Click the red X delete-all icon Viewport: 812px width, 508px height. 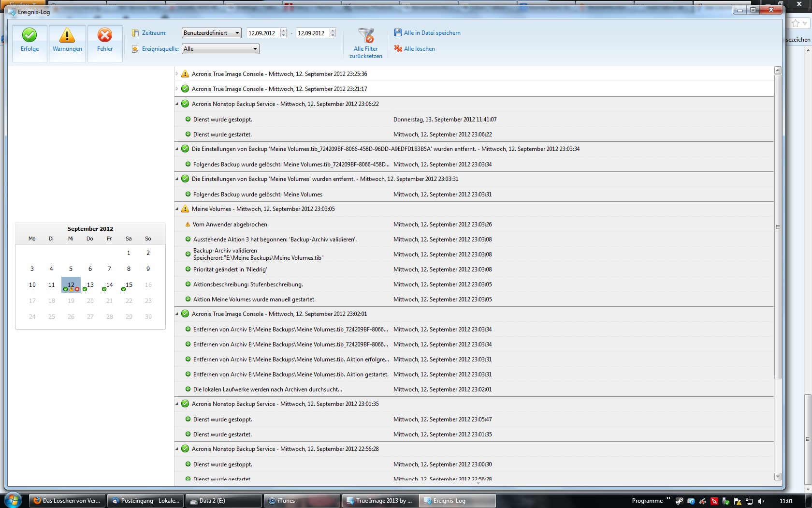tap(398, 48)
